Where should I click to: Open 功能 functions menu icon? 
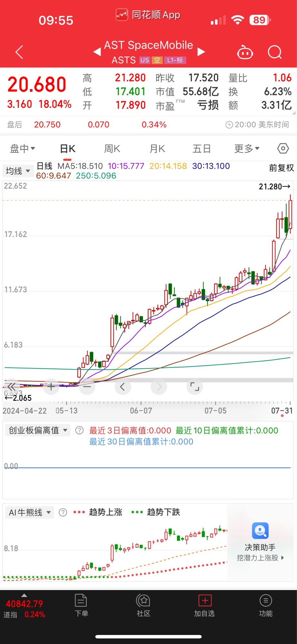pos(266,601)
